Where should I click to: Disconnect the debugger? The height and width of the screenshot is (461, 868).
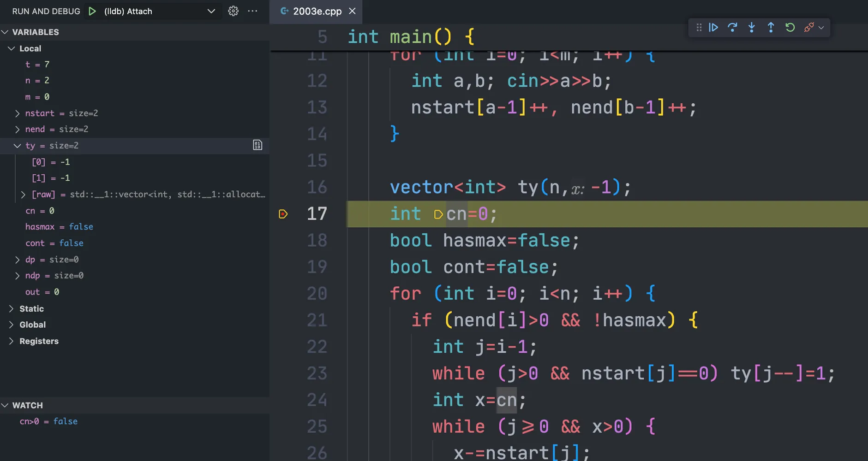pos(808,28)
